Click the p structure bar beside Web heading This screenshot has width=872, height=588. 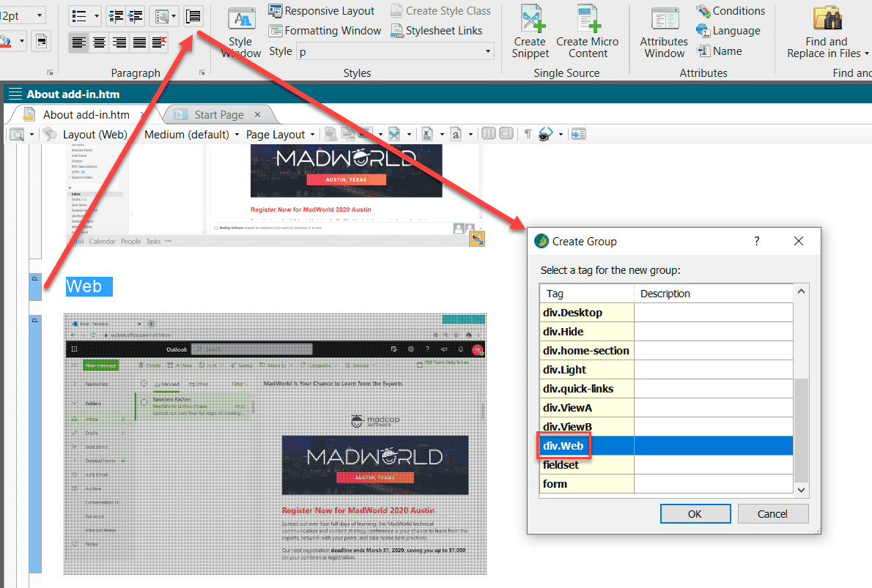point(35,287)
